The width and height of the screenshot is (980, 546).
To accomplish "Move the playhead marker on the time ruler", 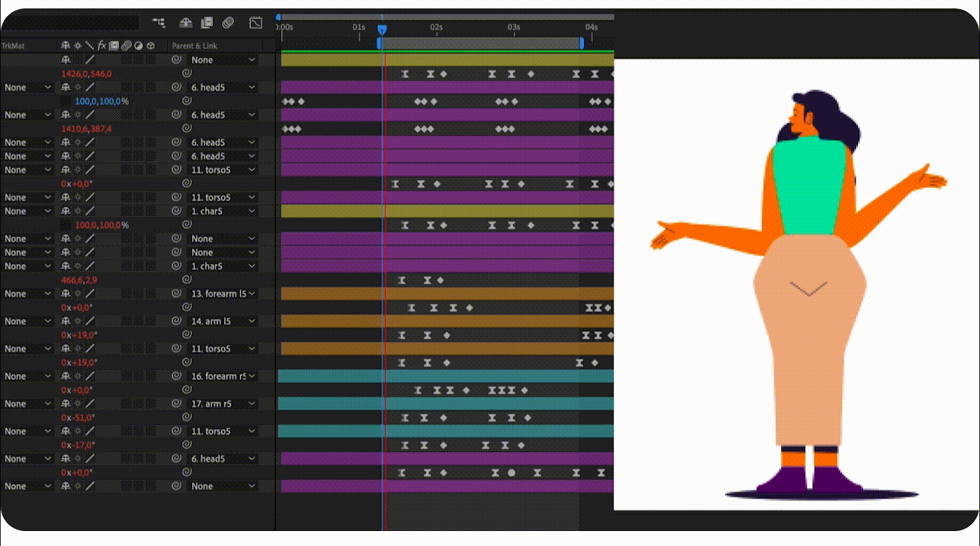I will (382, 29).
